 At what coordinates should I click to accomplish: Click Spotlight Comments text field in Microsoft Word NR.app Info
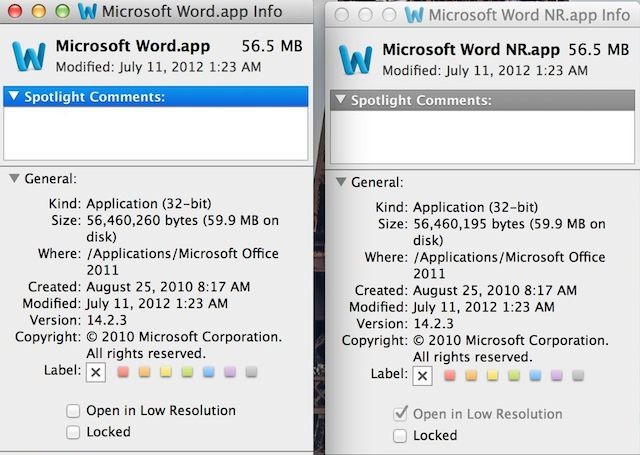click(x=482, y=137)
